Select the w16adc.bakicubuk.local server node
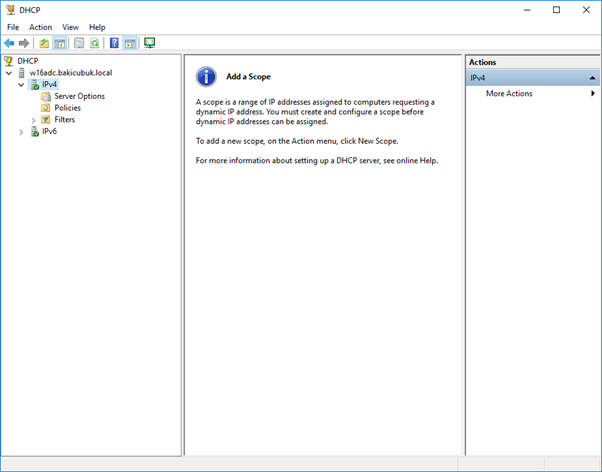Viewport: 602px width, 472px height. tap(71, 73)
